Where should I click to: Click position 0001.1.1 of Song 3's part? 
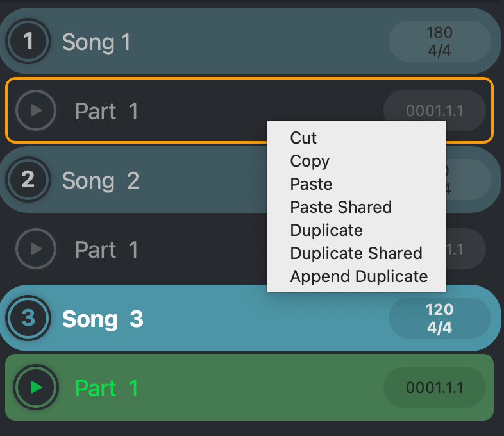click(435, 388)
